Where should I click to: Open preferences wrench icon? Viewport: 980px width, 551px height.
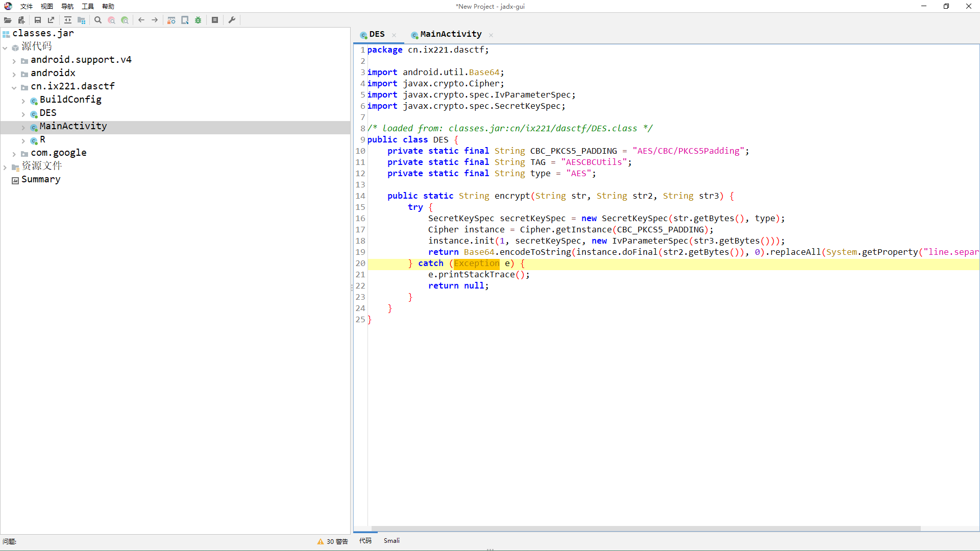click(232, 20)
